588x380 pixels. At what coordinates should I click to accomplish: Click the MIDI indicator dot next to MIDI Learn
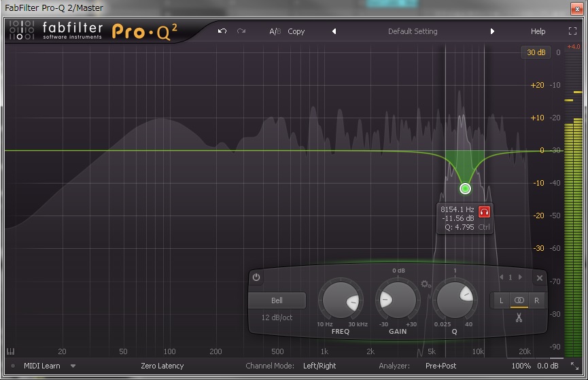(x=13, y=366)
